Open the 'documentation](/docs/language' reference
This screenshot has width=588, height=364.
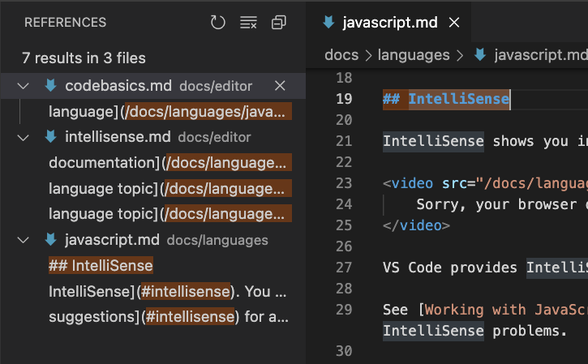click(166, 163)
